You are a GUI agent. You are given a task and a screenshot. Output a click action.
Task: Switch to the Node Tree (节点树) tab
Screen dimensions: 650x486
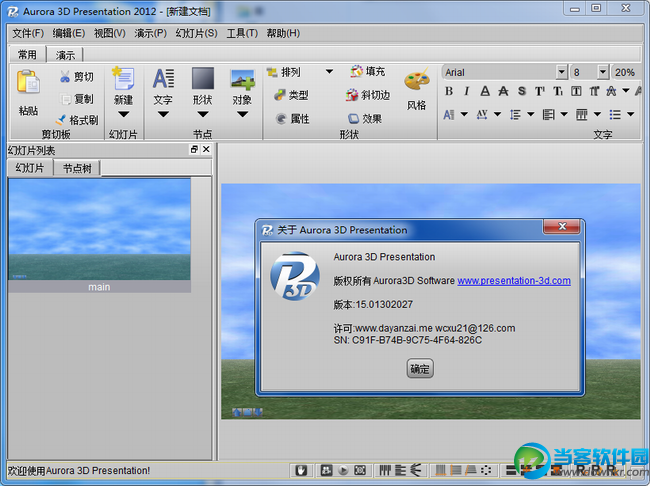(x=77, y=168)
